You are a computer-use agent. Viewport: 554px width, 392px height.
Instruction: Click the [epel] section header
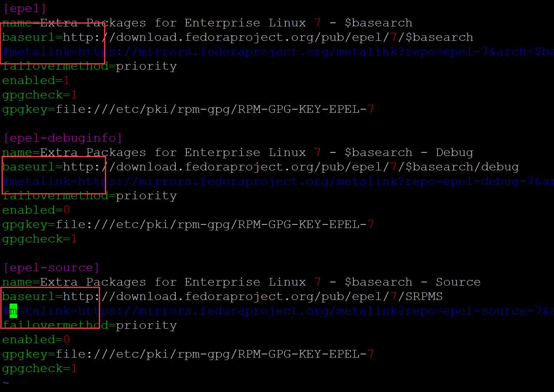coord(24,8)
